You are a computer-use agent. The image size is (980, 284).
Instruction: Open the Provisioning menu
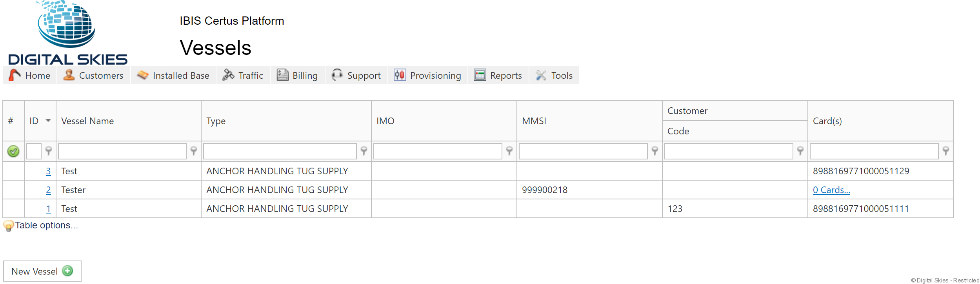tap(428, 75)
